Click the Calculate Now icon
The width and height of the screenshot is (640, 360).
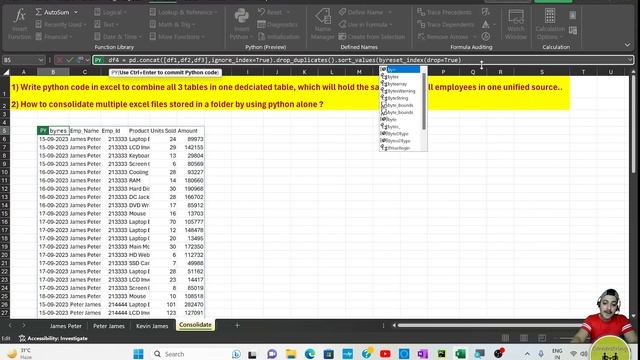573,15
